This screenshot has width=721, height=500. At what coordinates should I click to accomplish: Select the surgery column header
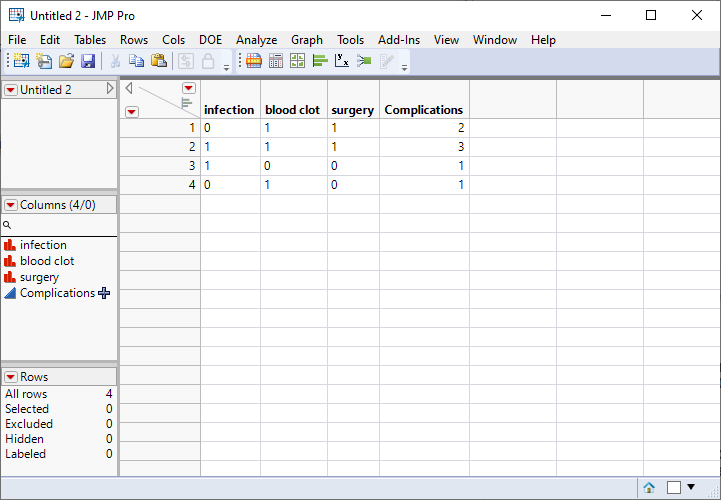point(353,99)
